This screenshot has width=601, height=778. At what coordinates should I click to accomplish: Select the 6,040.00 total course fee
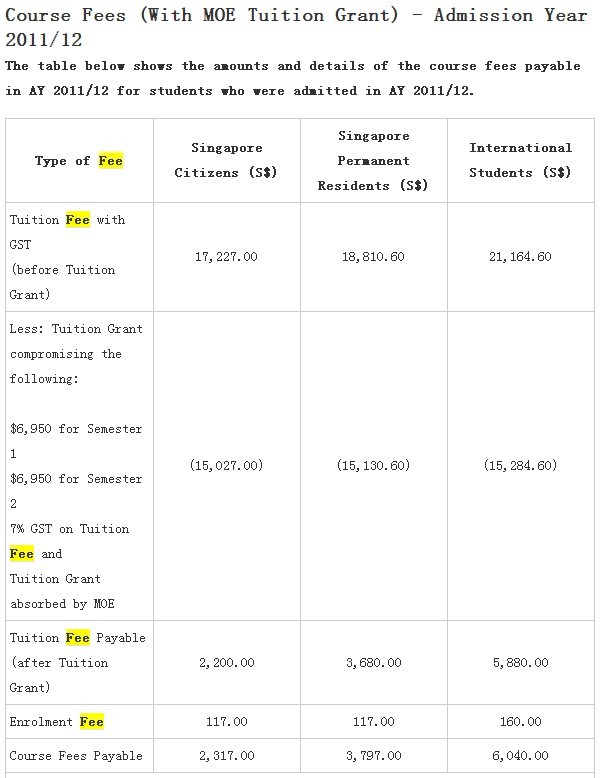coord(520,755)
